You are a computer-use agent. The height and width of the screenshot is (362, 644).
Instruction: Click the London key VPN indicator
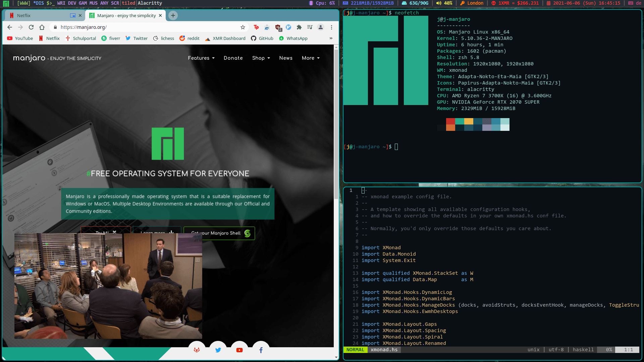[472, 3]
